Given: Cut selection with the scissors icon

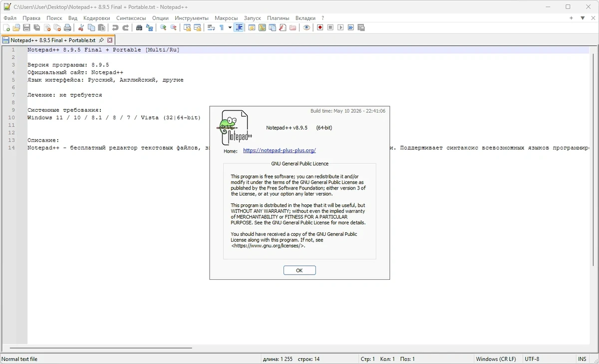Looking at the screenshot, I should [x=81, y=27].
